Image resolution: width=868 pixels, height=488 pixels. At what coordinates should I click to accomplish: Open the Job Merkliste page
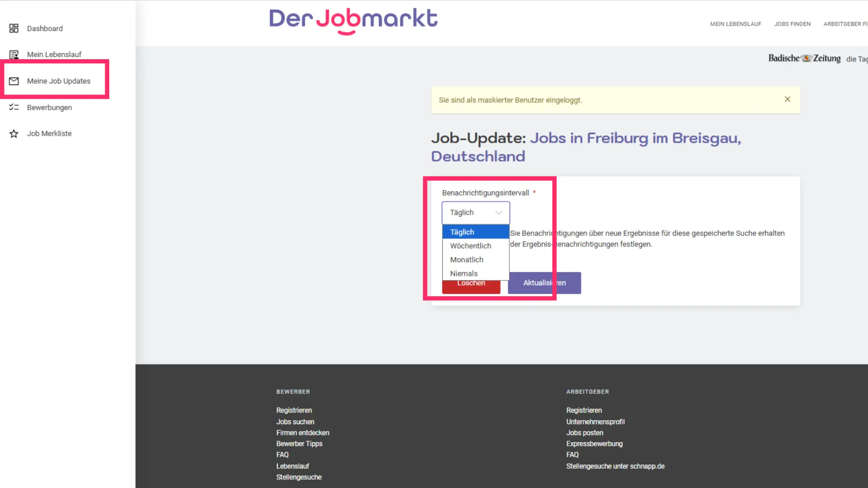pos(49,134)
